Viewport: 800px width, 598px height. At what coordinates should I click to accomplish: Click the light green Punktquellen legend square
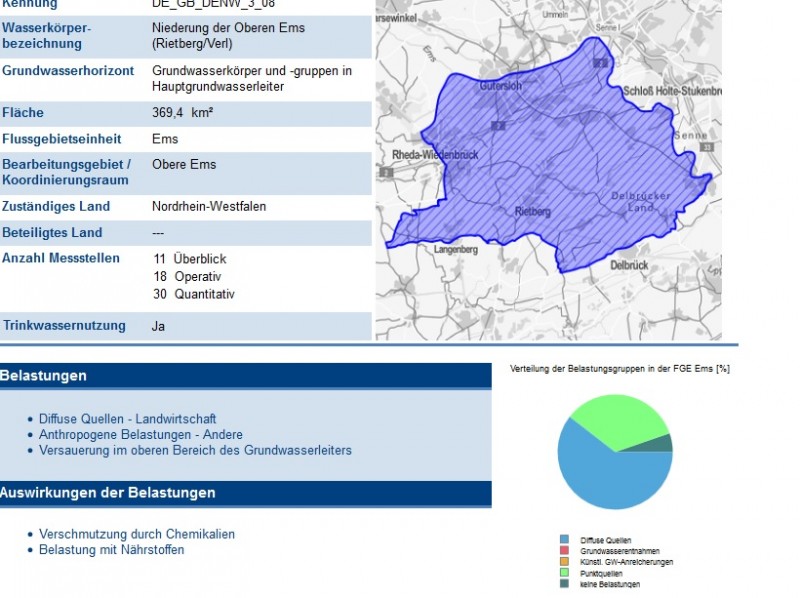click(564, 573)
